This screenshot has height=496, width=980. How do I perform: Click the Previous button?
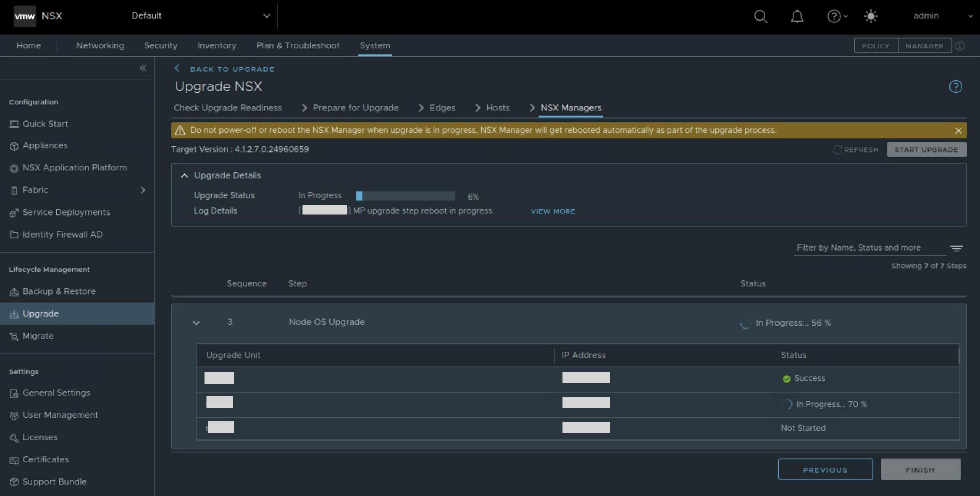coord(825,470)
